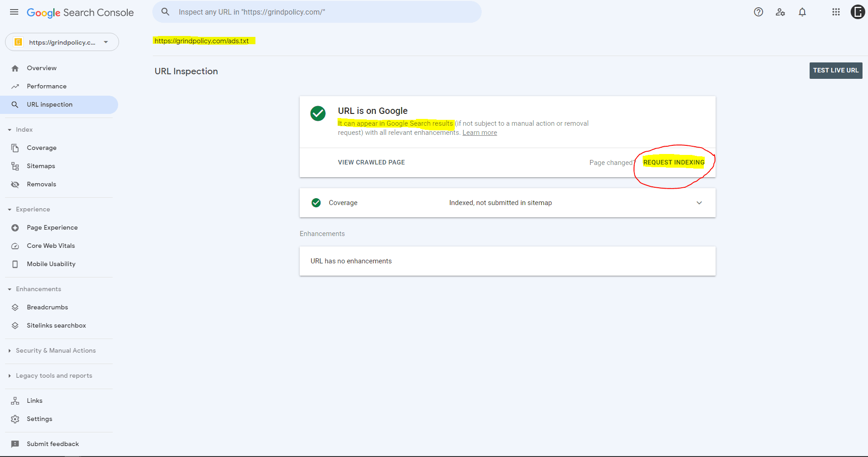Open the hamburger main menu
Screen dimensions: 868x457
(x=14, y=12)
